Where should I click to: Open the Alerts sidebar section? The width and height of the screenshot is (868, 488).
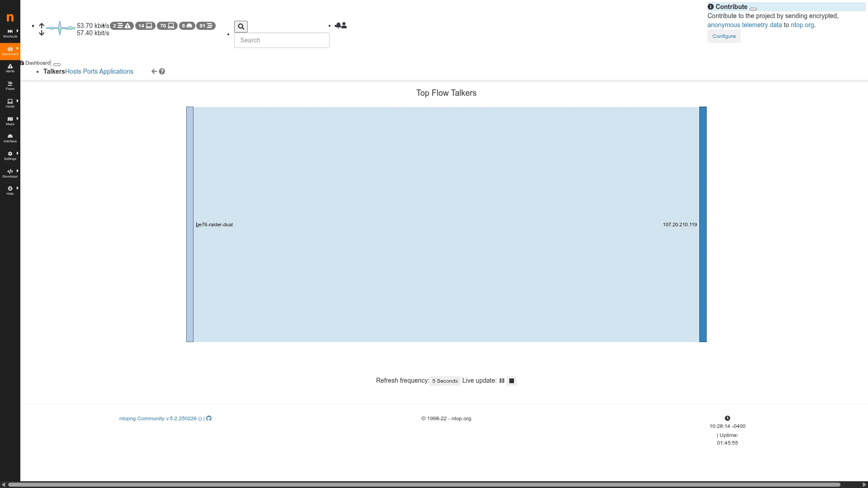pyautogui.click(x=10, y=68)
